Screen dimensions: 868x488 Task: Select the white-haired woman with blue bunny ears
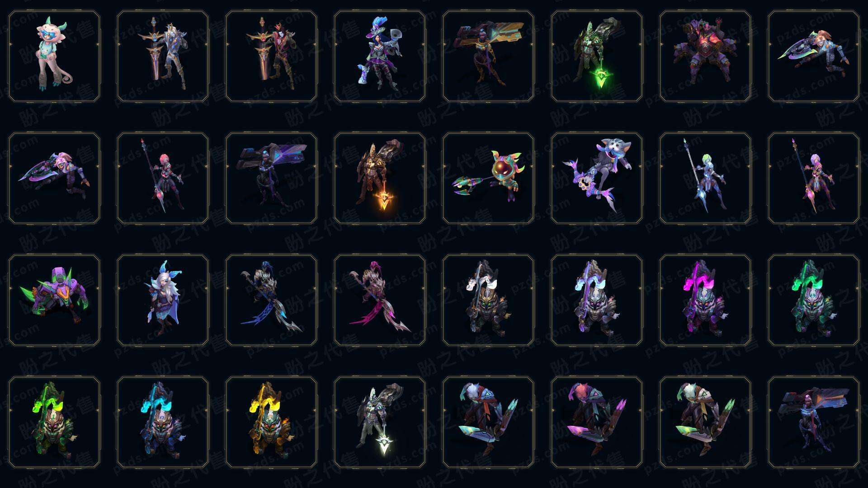(163, 300)
